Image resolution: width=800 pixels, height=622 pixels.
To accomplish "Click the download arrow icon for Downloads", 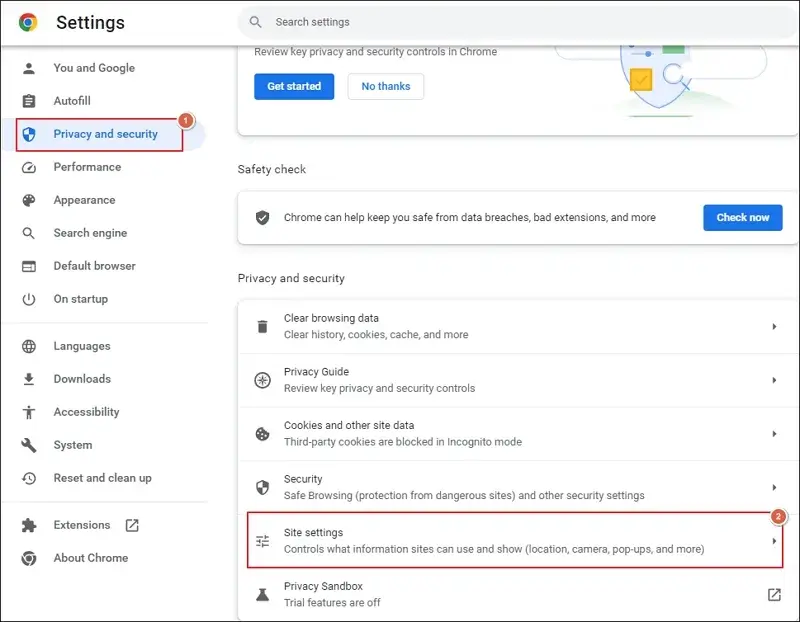I will point(29,379).
